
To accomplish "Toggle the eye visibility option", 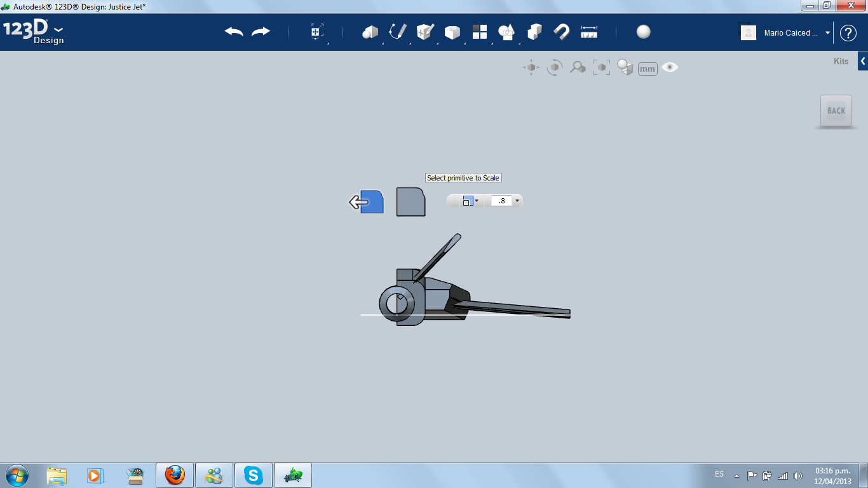I will click(670, 67).
